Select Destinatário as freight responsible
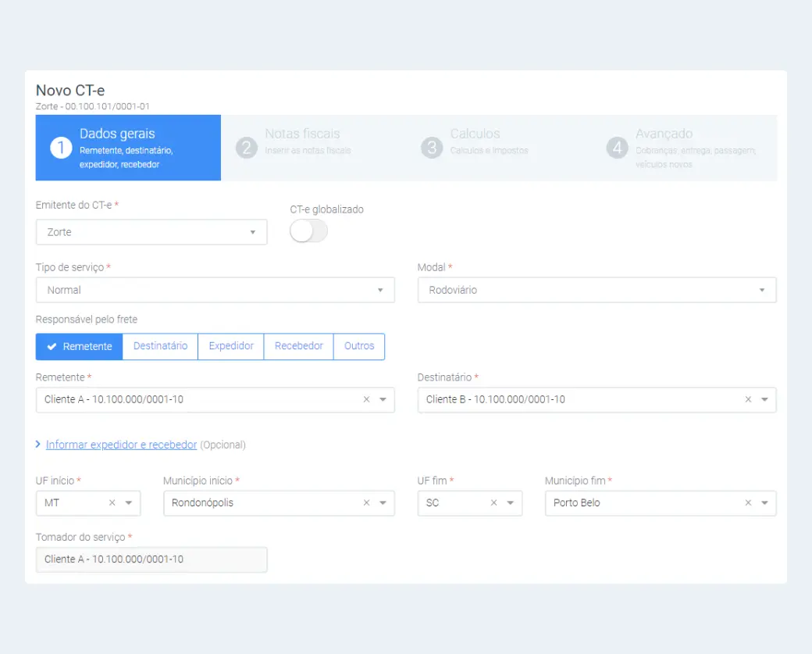812x654 pixels. [x=160, y=346]
